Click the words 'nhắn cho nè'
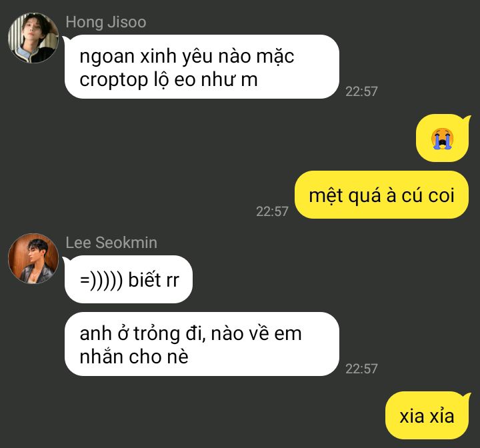This screenshot has height=448, width=480. 134,357
